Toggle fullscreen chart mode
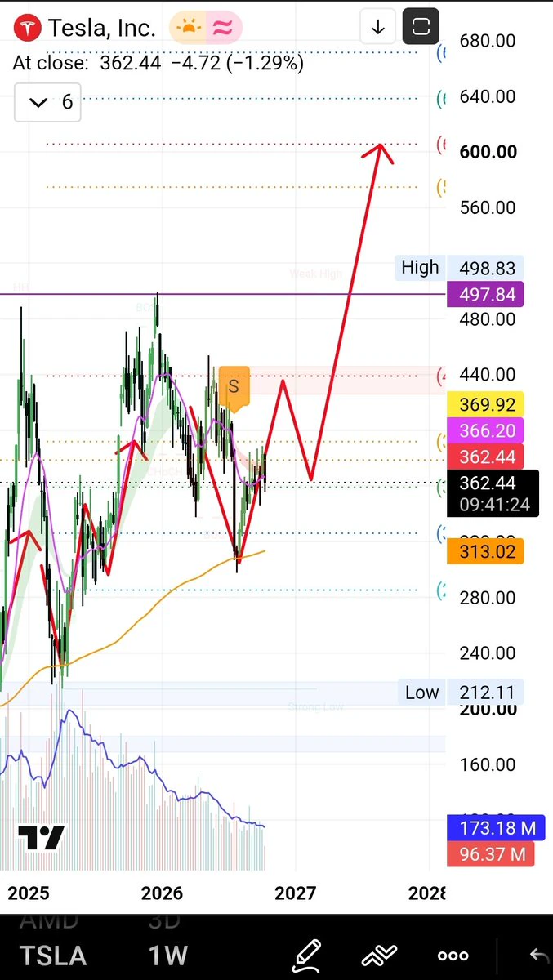 click(x=421, y=27)
